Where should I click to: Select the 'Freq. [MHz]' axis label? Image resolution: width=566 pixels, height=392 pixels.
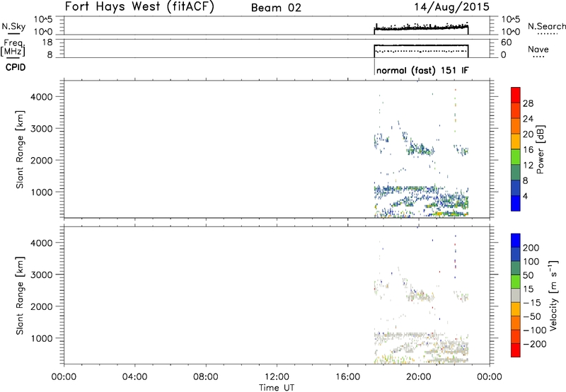tap(13, 48)
